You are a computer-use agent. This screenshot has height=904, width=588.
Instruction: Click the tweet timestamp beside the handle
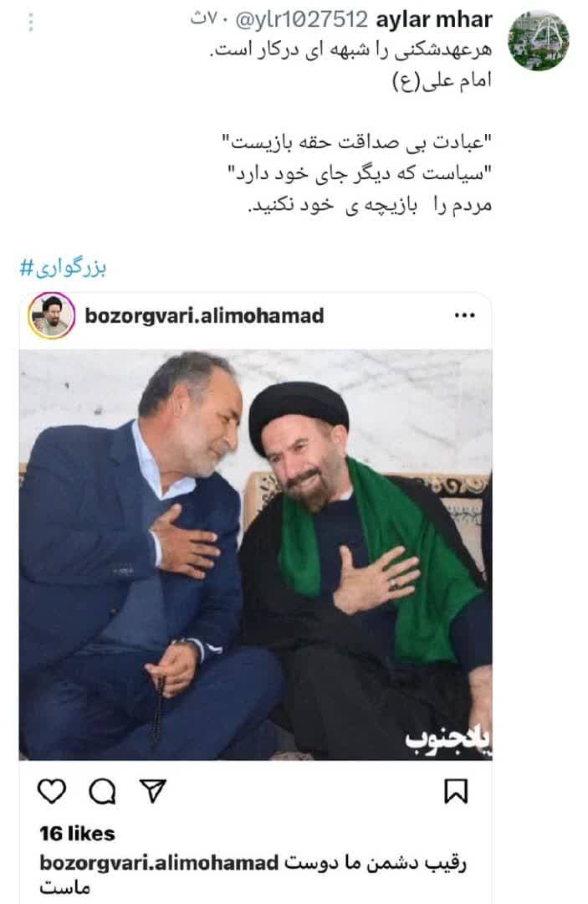click(x=205, y=20)
